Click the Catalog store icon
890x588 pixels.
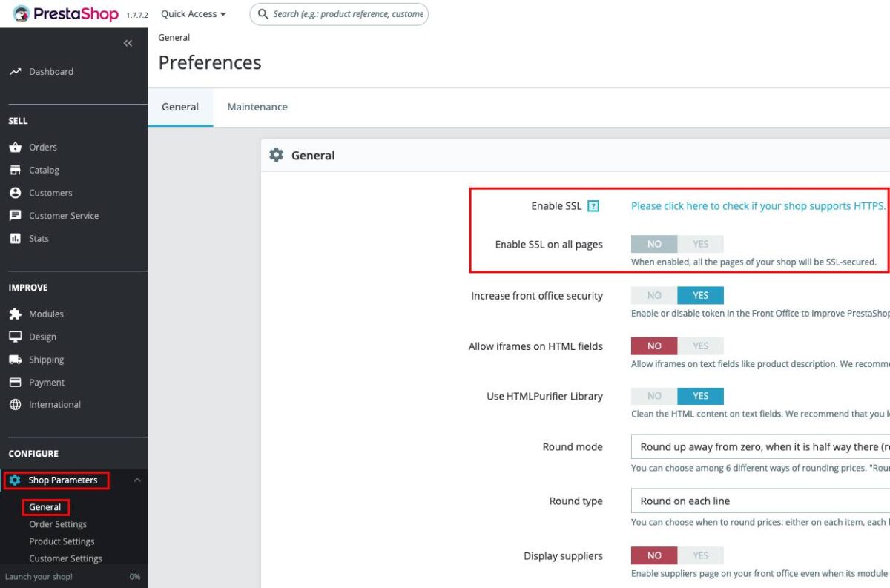pyautogui.click(x=15, y=171)
